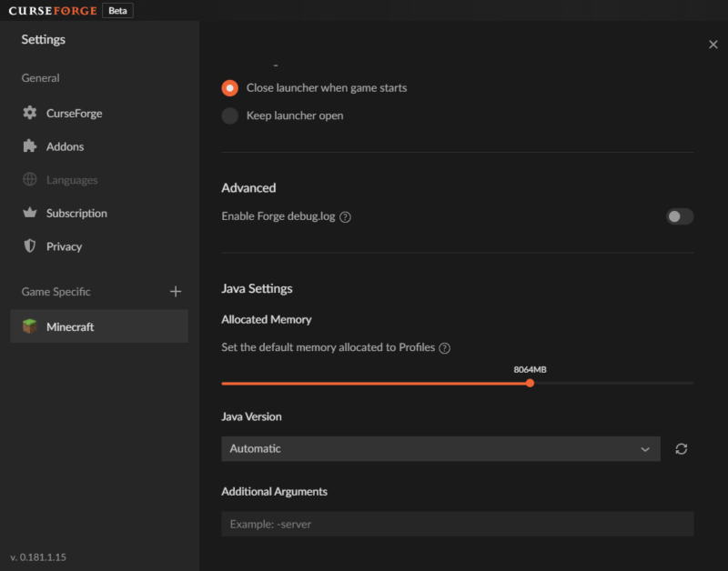Click the General section label

tap(40, 78)
